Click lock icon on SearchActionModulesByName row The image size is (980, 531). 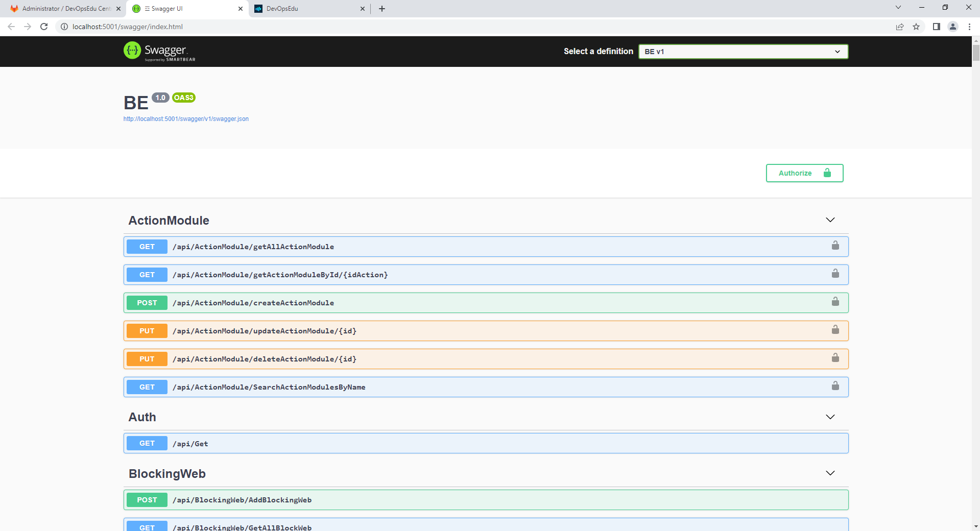[x=835, y=386]
